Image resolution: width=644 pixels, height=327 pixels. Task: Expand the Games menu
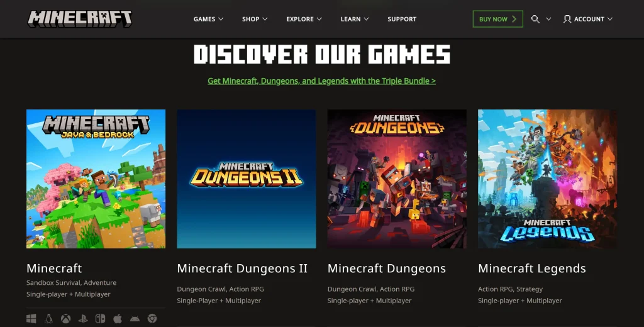209,19
